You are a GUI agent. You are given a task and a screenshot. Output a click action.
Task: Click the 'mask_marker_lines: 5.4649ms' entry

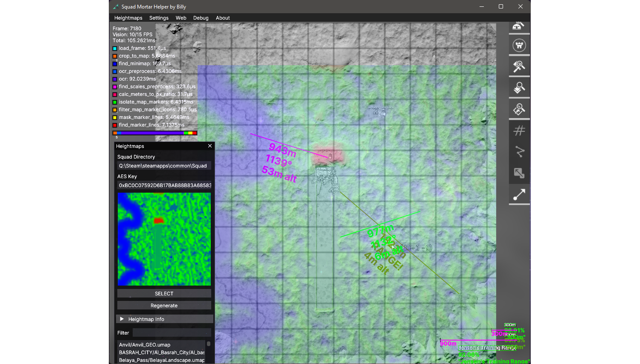(x=154, y=117)
